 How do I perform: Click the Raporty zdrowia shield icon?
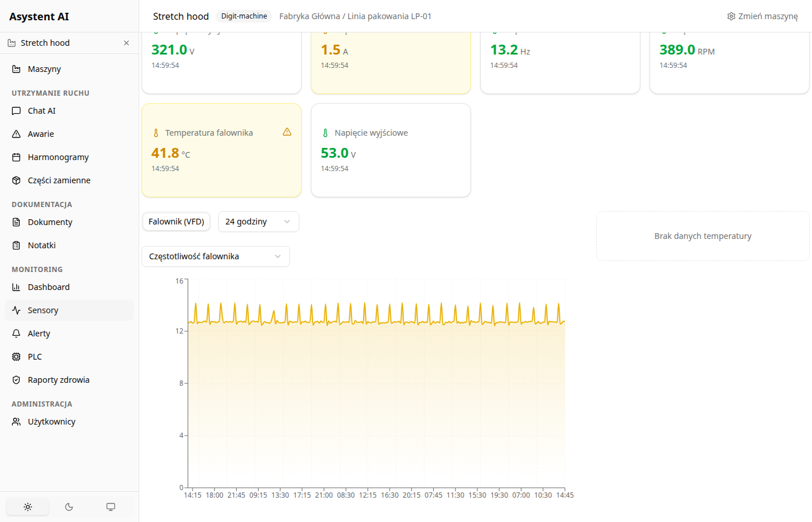pos(16,380)
